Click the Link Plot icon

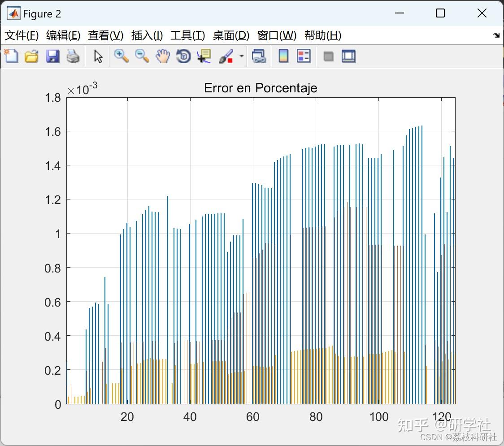point(259,56)
